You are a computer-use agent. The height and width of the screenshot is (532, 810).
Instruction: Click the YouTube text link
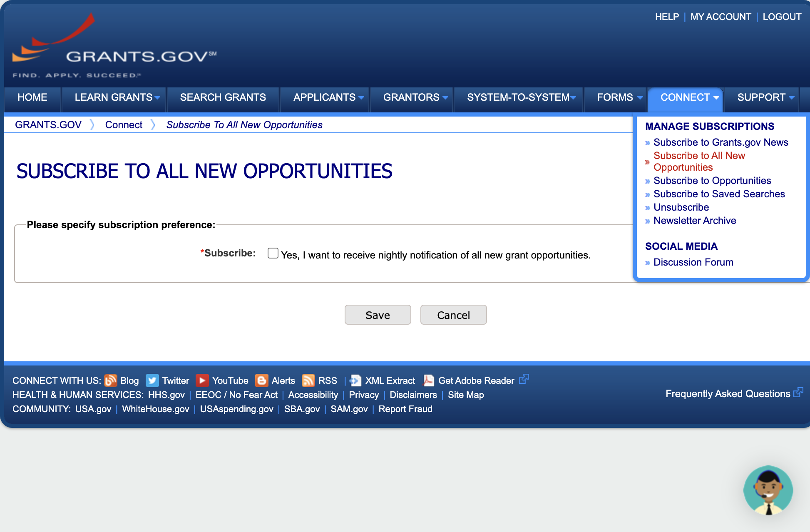tap(230, 380)
